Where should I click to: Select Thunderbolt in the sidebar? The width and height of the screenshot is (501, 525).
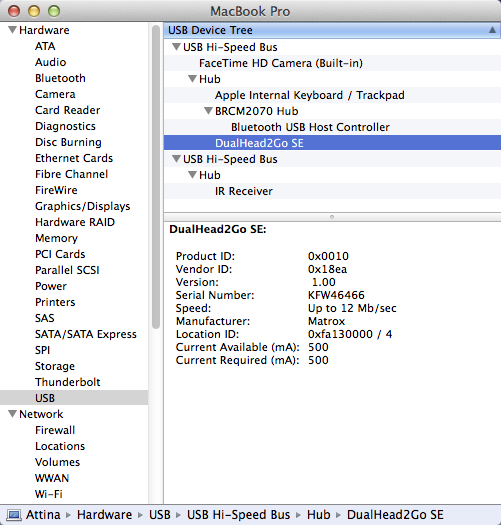(68, 382)
